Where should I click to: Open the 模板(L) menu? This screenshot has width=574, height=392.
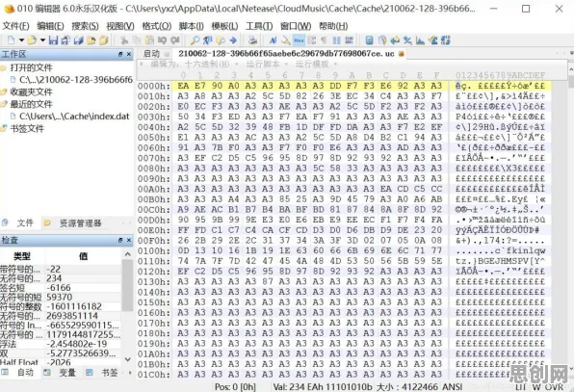[224, 26]
